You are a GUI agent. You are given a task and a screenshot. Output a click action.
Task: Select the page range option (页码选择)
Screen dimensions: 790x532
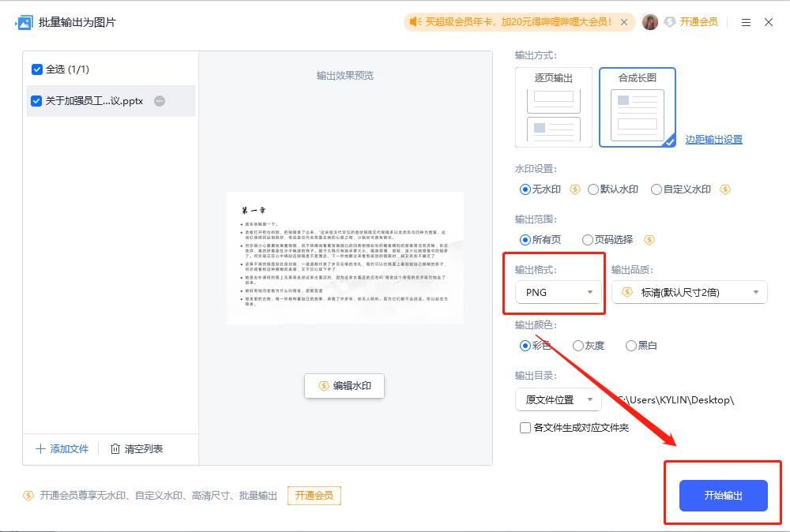tap(588, 240)
